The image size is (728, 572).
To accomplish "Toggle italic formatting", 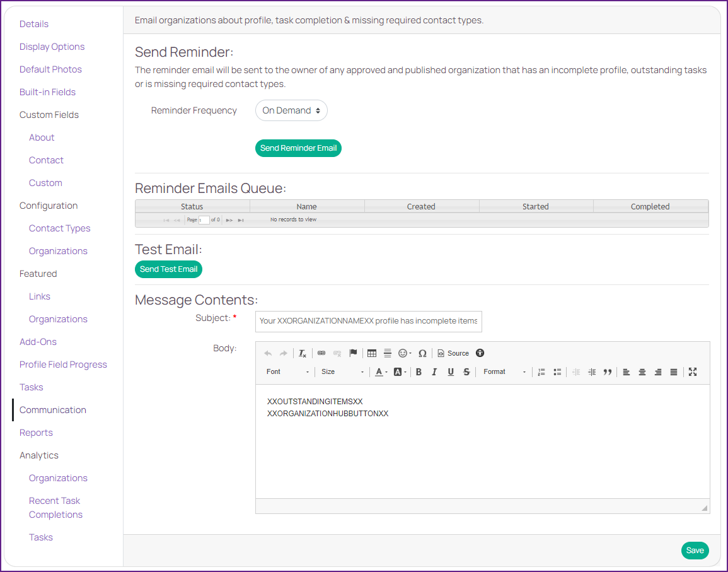I will [x=434, y=372].
